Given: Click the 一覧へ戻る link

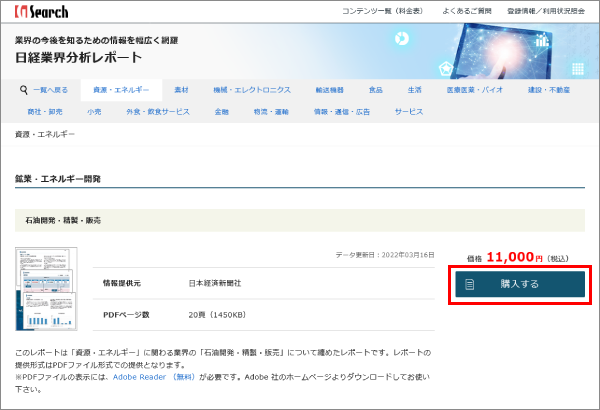Looking at the screenshot, I should tap(51, 90).
